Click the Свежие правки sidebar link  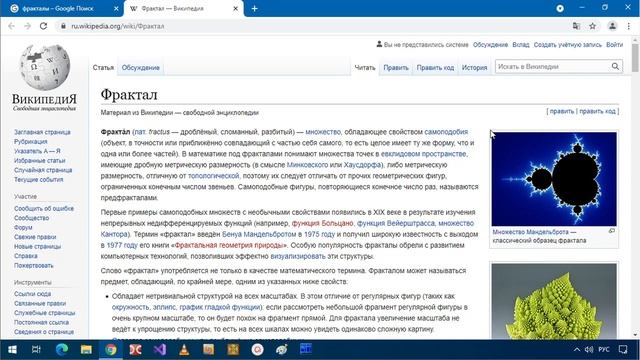tap(35, 237)
